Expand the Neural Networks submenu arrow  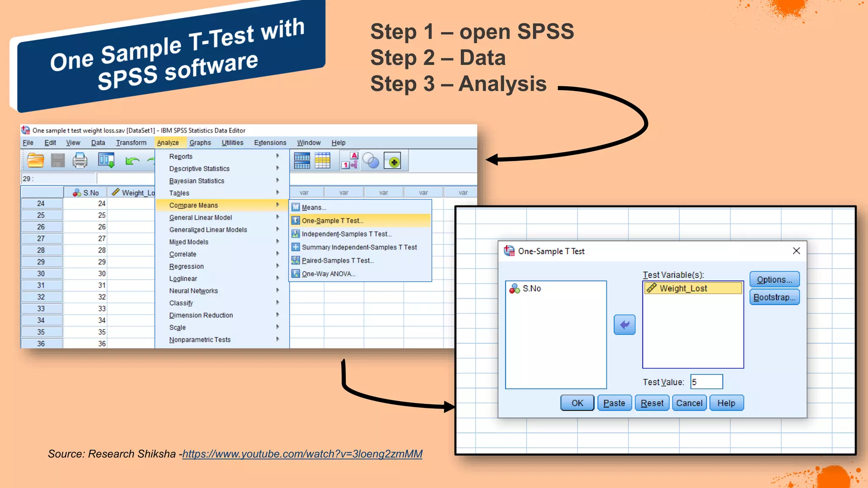tap(278, 290)
